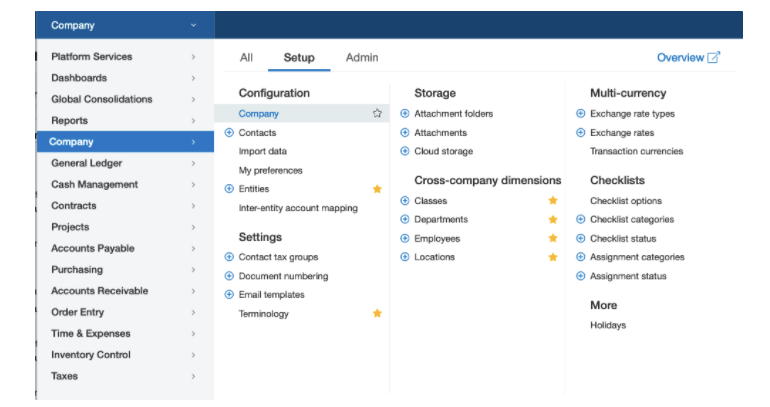Click plus icon beside Exchange rates
Image resolution: width=770 pixels, height=407 pixels.
point(580,133)
